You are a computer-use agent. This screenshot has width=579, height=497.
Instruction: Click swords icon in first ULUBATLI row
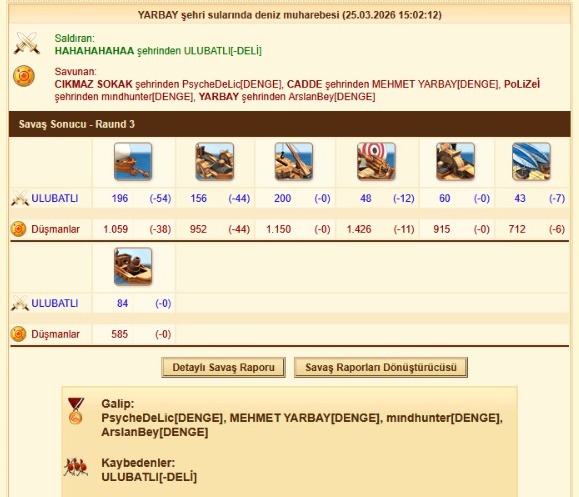pyautogui.click(x=20, y=198)
